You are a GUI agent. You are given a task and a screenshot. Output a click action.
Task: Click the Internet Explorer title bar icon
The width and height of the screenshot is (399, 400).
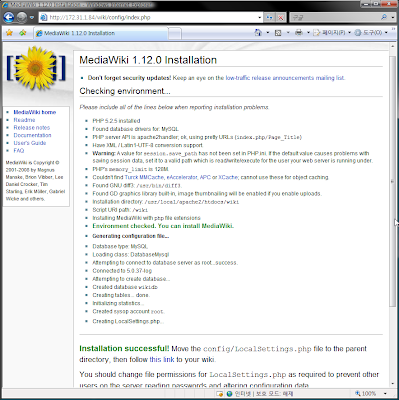pyautogui.click(x=5, y=5)
